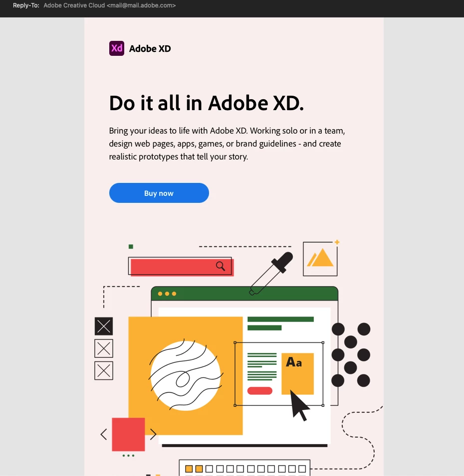Image resolution: width=464 pixels, height=476 pixels.
Task: Click the bottom outlined X box
Action: tap(104, 371)
